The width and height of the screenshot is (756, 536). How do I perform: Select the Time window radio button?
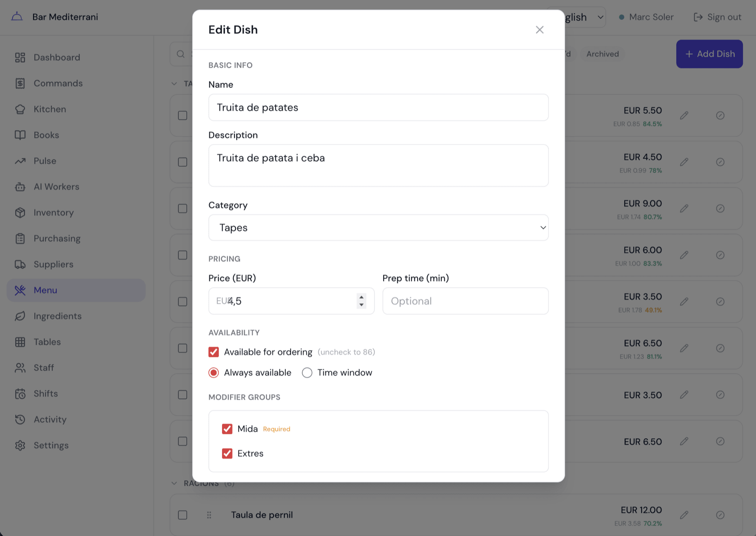pyautogui.click(x=307, y=373)
